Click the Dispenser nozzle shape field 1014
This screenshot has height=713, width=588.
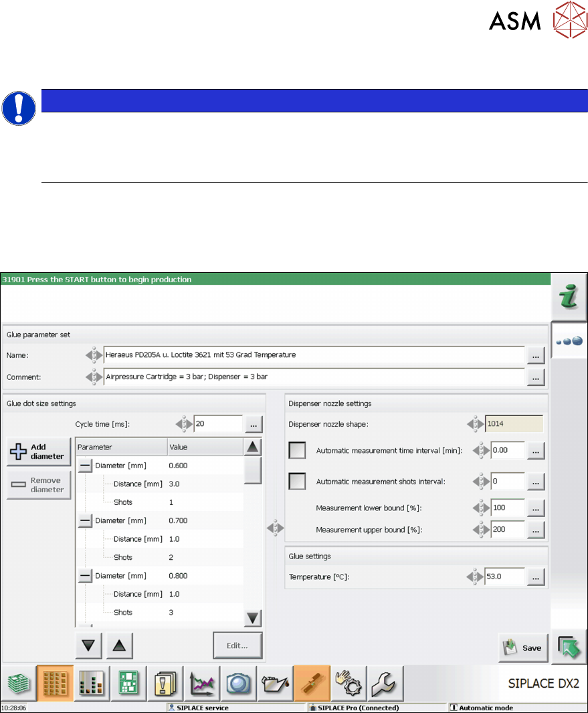tap(514, 424)
